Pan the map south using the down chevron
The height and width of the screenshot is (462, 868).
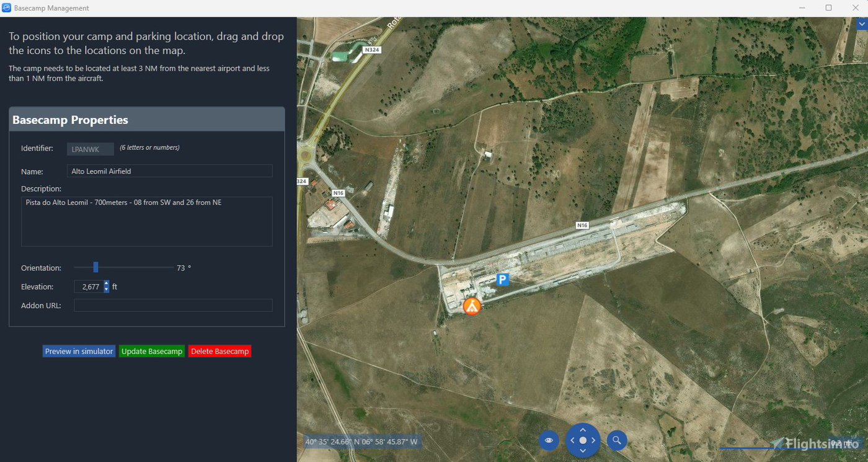coord(583,451)
